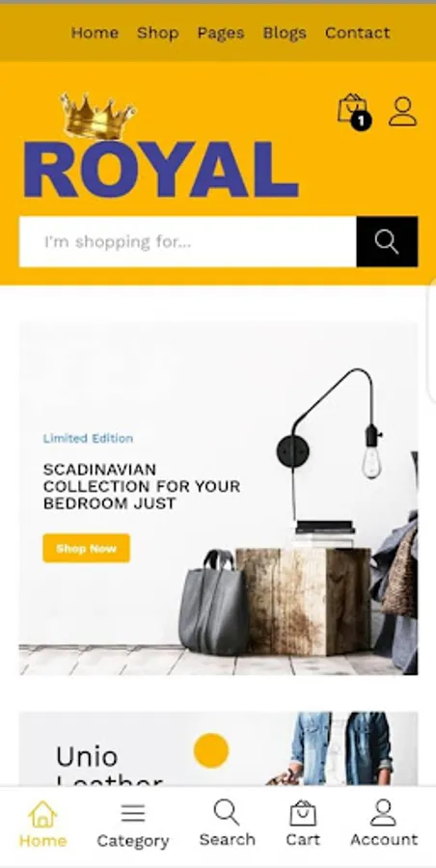This screenshot has width=436, height=868.
Task: Click the ROYAL logo text
Action: coord(161,170)
